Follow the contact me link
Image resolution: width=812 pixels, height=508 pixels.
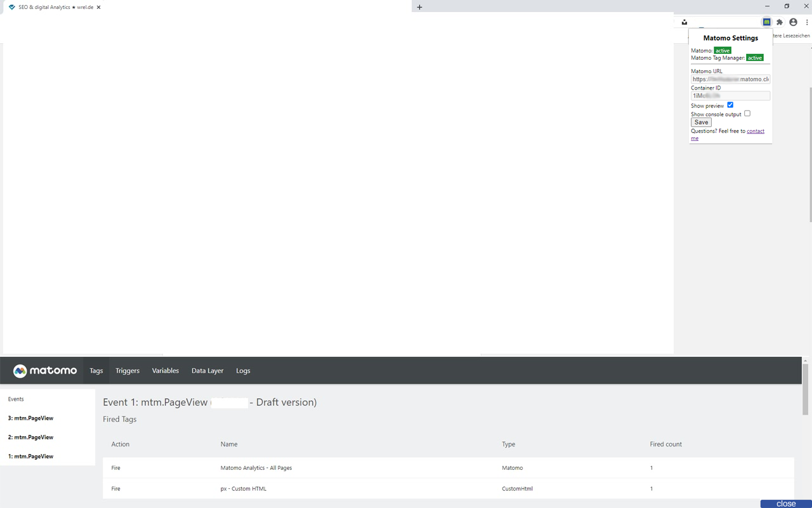(728, 135)
